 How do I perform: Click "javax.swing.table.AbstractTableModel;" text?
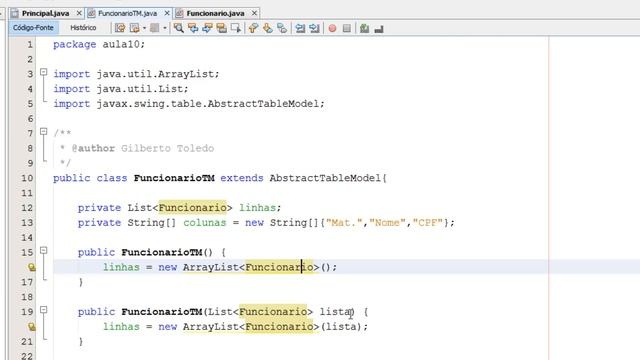pyautogui.click(x=211, y=104)
